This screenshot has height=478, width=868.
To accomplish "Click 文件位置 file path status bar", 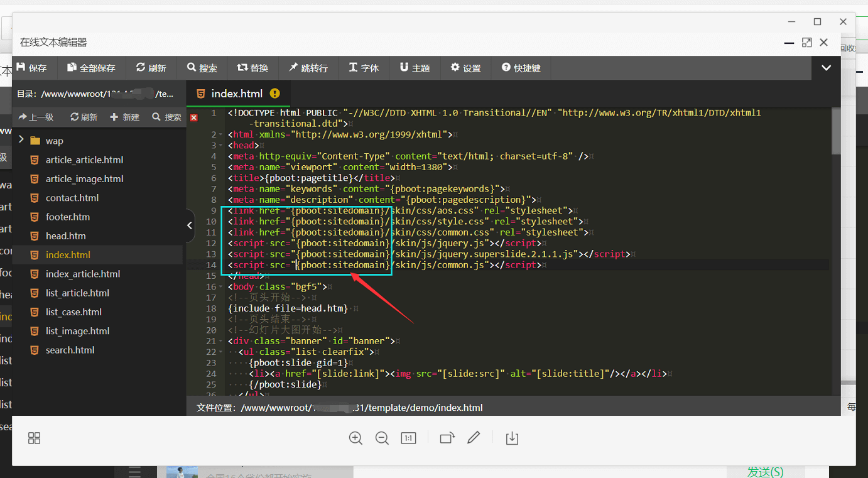I will [340, 408].
